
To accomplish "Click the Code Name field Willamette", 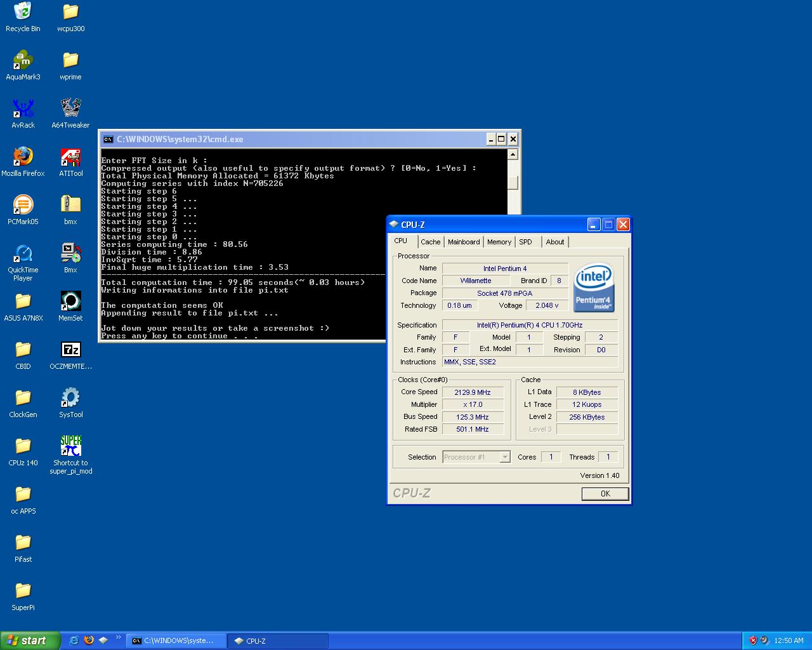I will [476, 281].
